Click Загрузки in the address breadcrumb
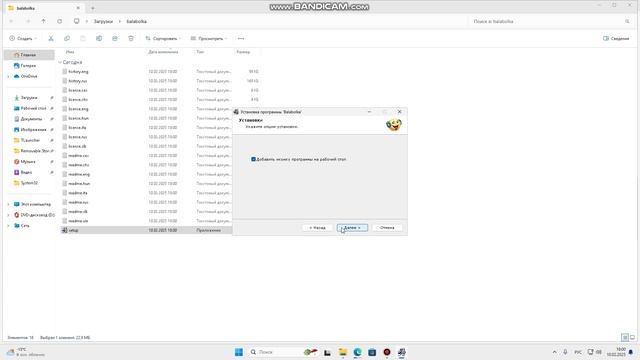 [103, 21]
